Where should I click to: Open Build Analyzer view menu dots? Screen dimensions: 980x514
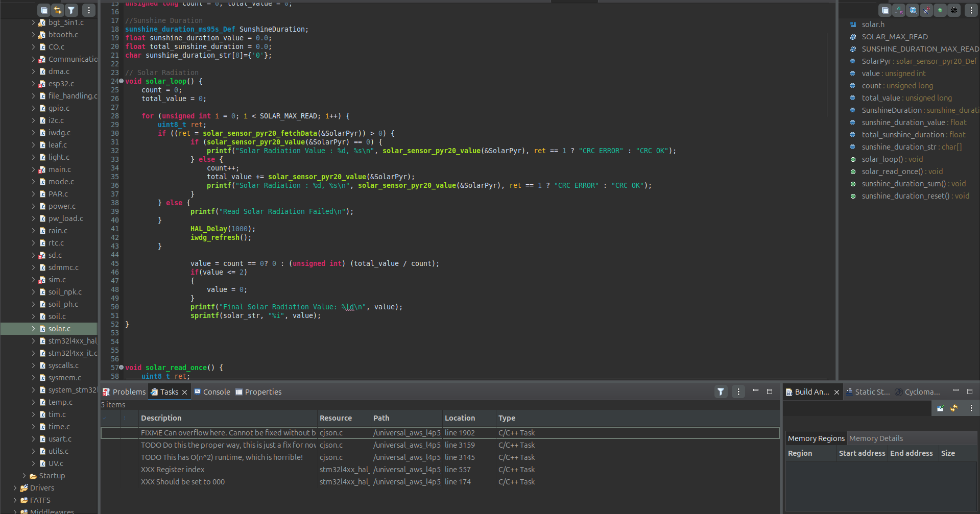[971, 408]
